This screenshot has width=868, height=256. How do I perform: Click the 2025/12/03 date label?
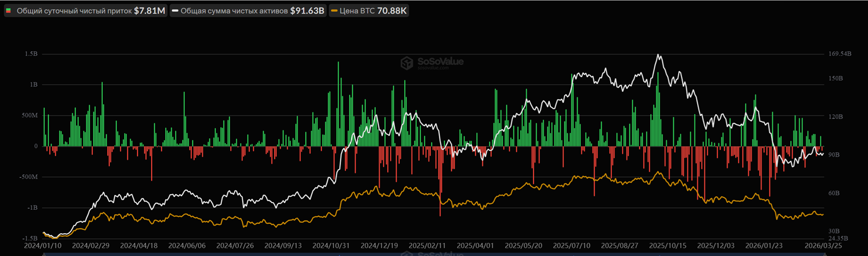(716, 246)
